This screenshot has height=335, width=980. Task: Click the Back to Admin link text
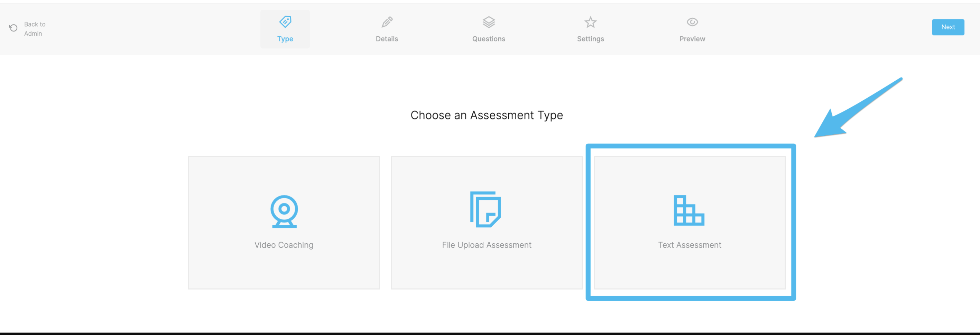tap(35, 29)
